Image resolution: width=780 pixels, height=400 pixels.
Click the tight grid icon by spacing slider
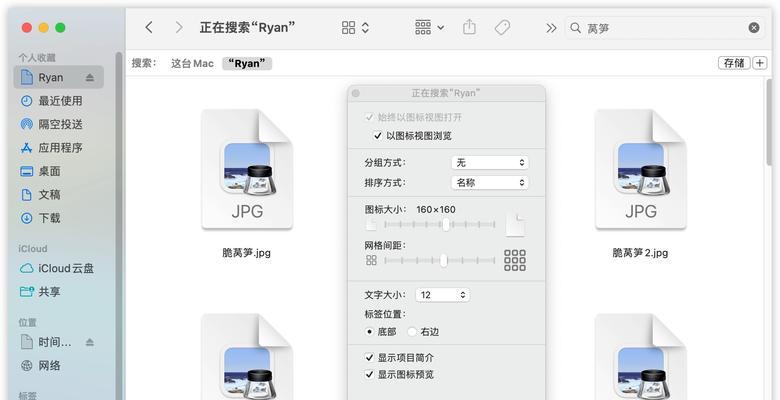[x=371, y=260]
